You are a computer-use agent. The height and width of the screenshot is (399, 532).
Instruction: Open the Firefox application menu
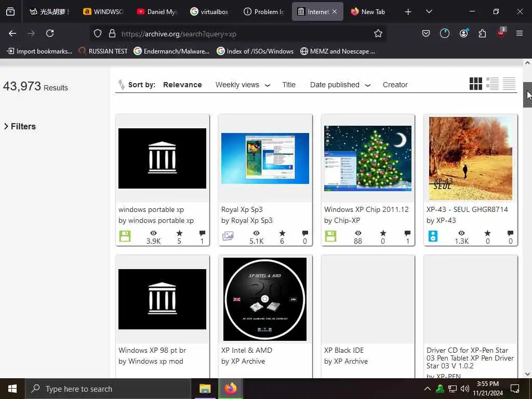click(x=519, y=33)
